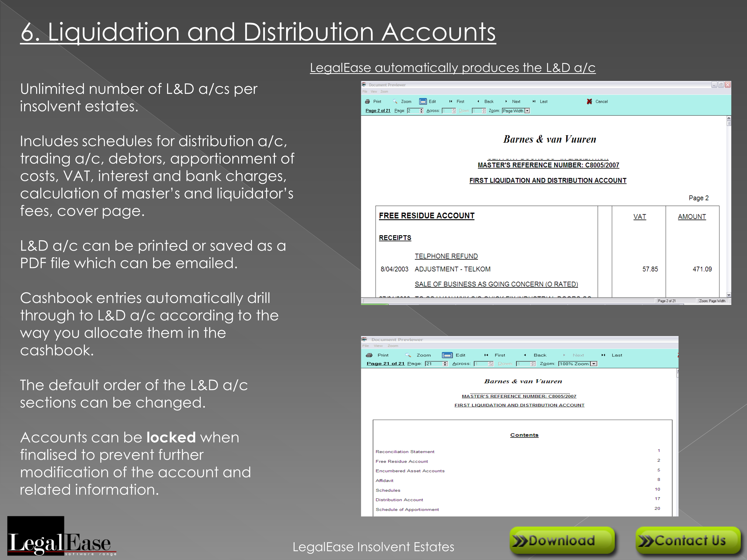The height and width of the screenshot is (560, 747).
Task: Click 'SALE OF BUSINESS AS GOING CONCERN (O RATED)'
Action: tap(496, 284)
